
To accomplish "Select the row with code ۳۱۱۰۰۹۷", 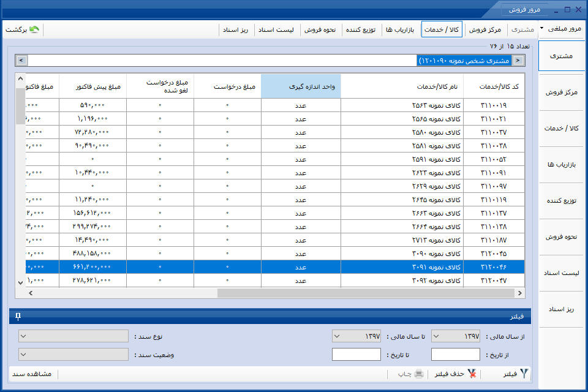I will tap(275, 186).
